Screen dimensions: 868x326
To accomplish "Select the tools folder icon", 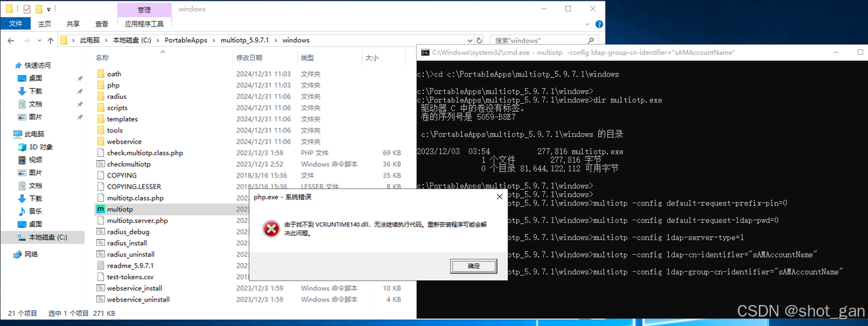I will coord(100,130).
